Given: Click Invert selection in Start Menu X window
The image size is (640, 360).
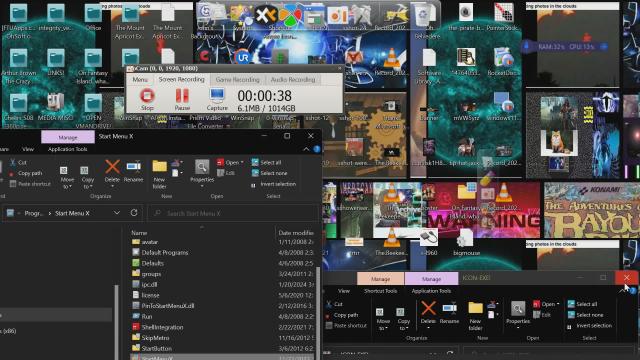Looking at the screenshot, I should (x=273, y=184).
